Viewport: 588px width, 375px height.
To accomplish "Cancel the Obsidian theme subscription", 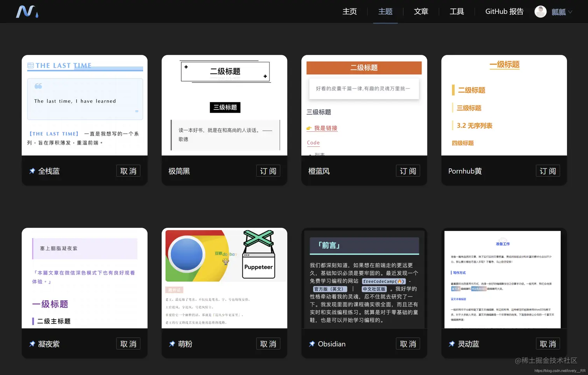I will click(408, 344).
